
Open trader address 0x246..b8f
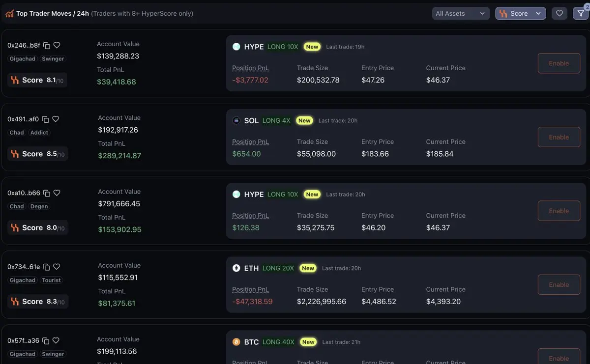pyautogui.click(x=24, y=45)
